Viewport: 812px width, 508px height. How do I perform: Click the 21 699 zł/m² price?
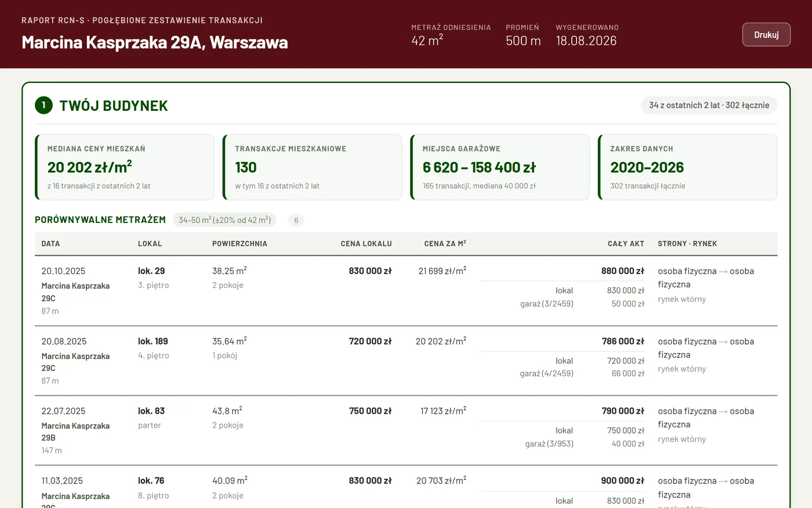click(443, 271)
